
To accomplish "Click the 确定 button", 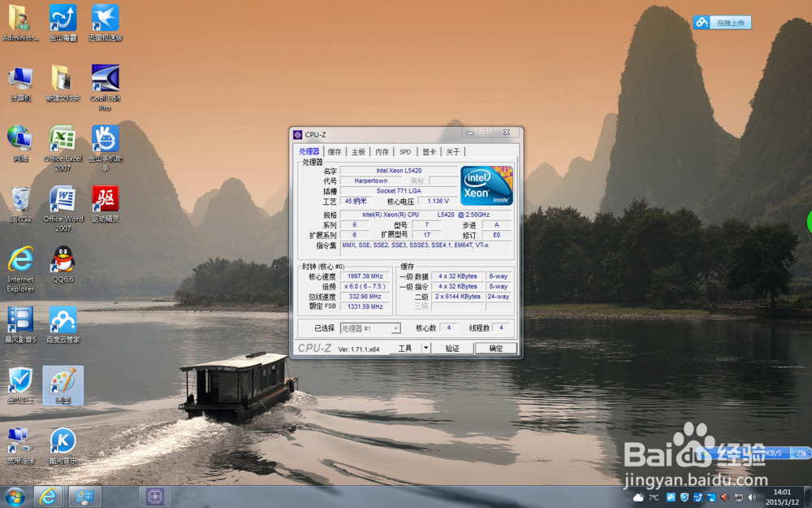I will [495, 349].
